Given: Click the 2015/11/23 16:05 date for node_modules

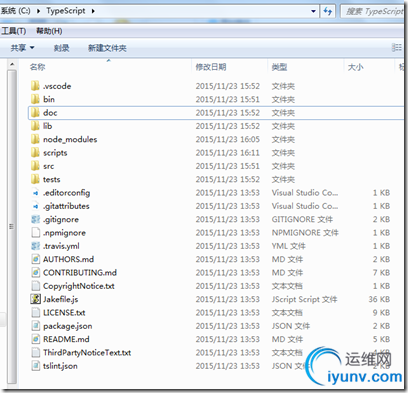Looking at the screenshot, I should pyautogui.click(x=227, y=139).
